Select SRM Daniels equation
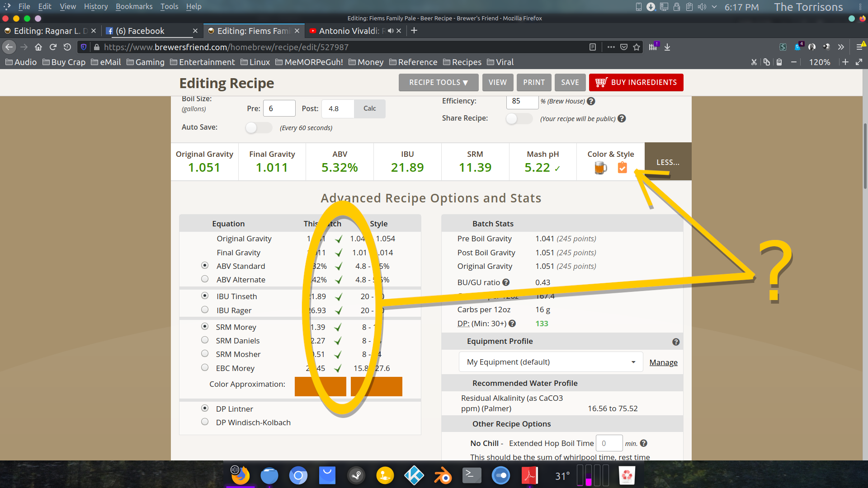Screen dimensions: 868x488 click(205, 340)
